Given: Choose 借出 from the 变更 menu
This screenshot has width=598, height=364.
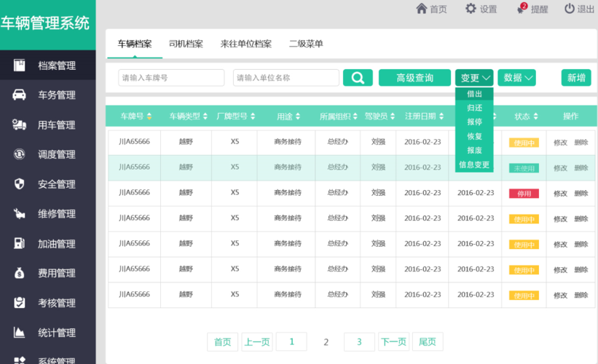Looking at the screenshot, I should [474, 94].
